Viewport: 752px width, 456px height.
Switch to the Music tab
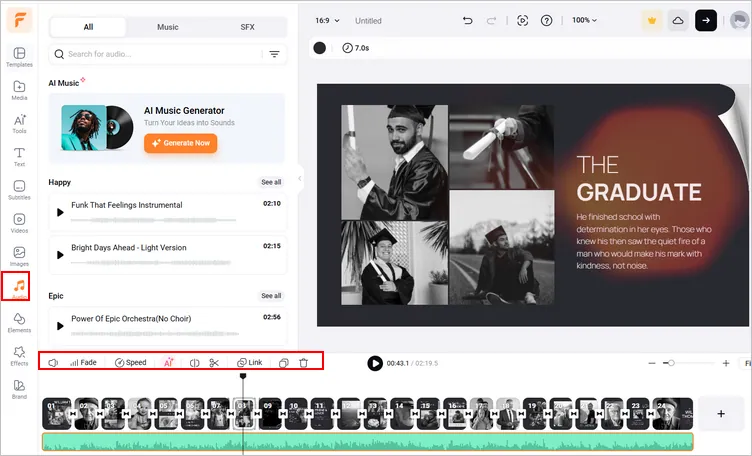pyautogui.click(x=167, y=27)
